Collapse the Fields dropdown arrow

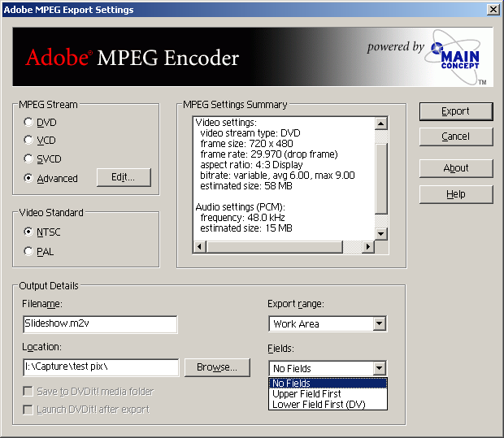point(380,368)
